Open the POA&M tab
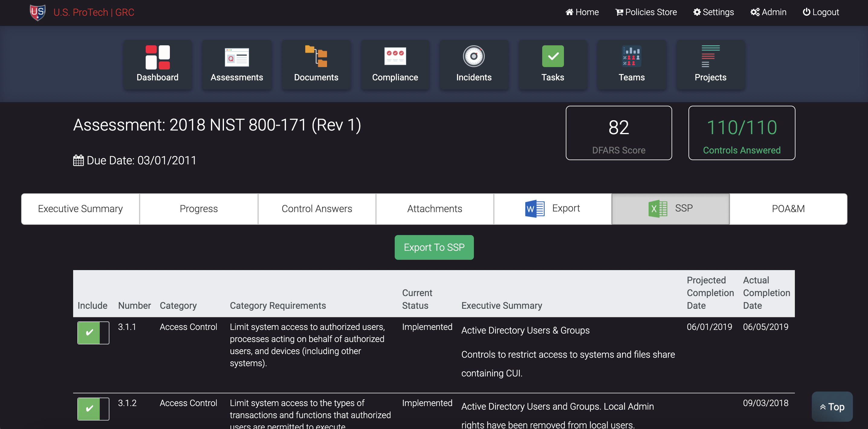Screen dimensions: 868x429 point(788,208)
